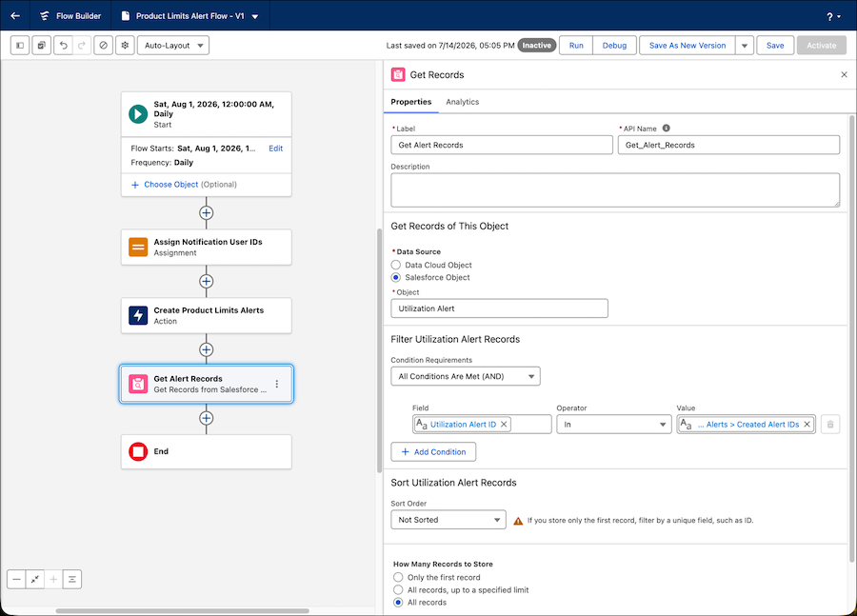Click the flow document icon in header

pos(125,16)
